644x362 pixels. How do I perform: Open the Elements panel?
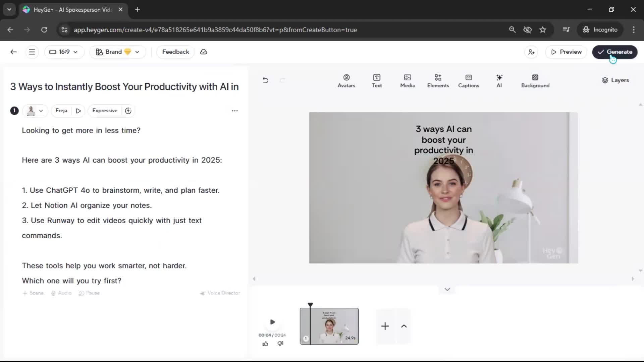(x=438, y=81)
